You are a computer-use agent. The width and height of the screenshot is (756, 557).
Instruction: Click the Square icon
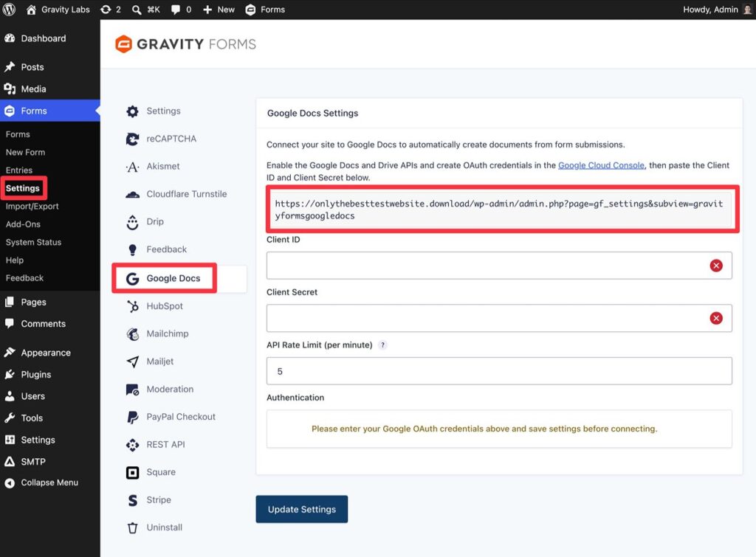click(x=132, y=473)
